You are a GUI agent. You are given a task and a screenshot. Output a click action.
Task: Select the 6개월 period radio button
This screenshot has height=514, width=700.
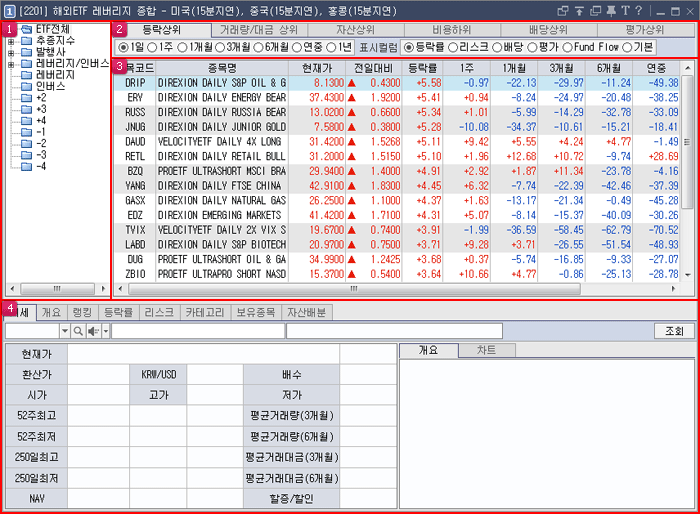coord(258,47)
